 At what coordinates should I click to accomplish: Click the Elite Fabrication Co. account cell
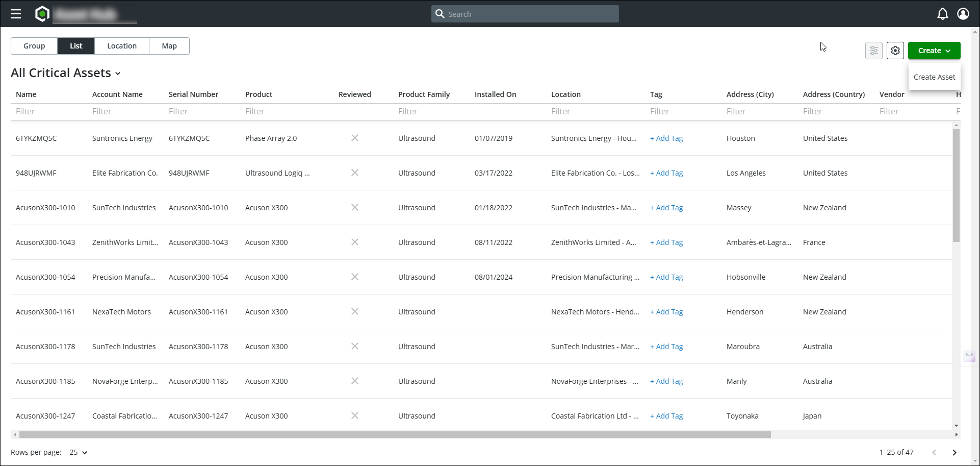(125, 173)
